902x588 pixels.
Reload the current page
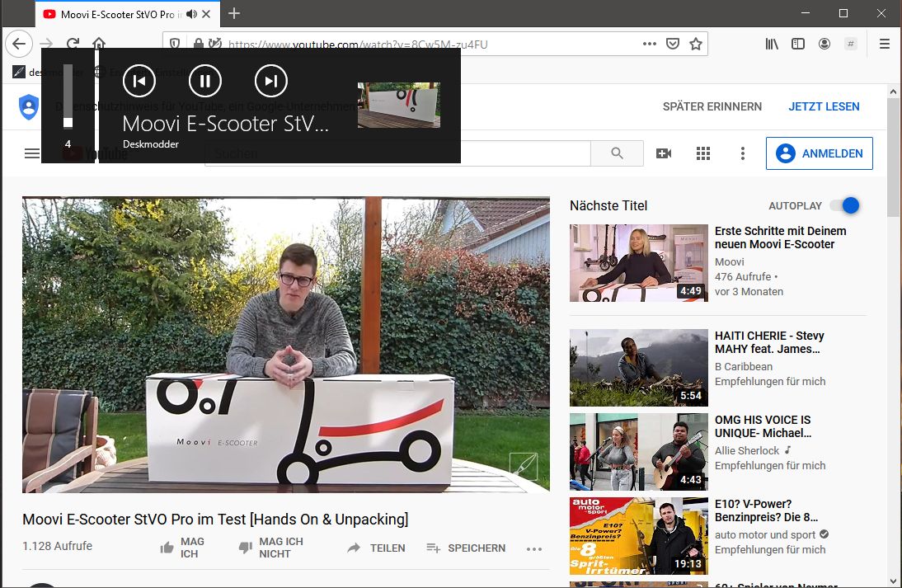73,44
